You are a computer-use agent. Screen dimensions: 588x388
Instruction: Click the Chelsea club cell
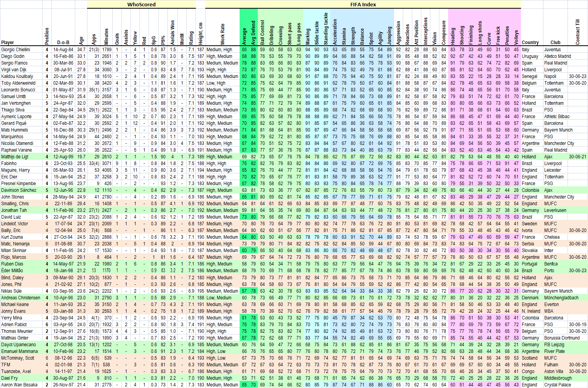pyautogui.click(x=556, y=237)
